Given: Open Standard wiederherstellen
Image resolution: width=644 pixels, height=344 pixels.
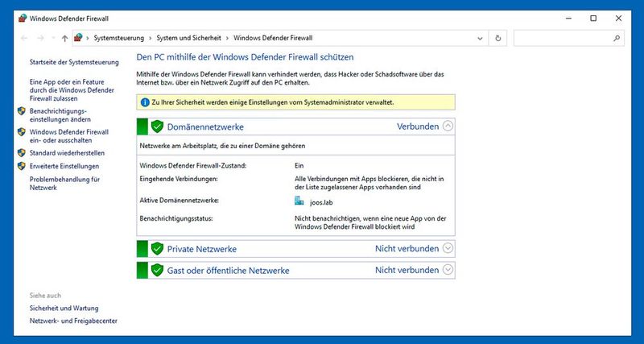Looking at the screenshot, I should click(67, 153).
